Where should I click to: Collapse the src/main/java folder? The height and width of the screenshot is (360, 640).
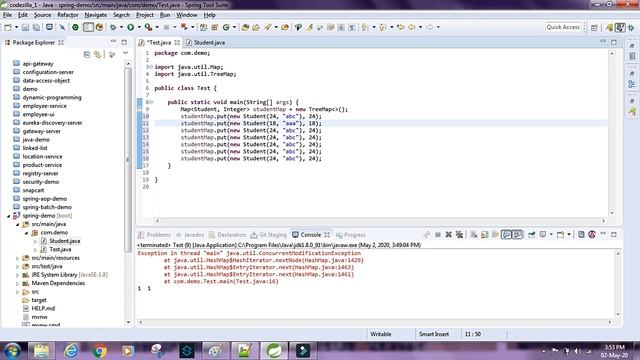[x=18, y=224]
